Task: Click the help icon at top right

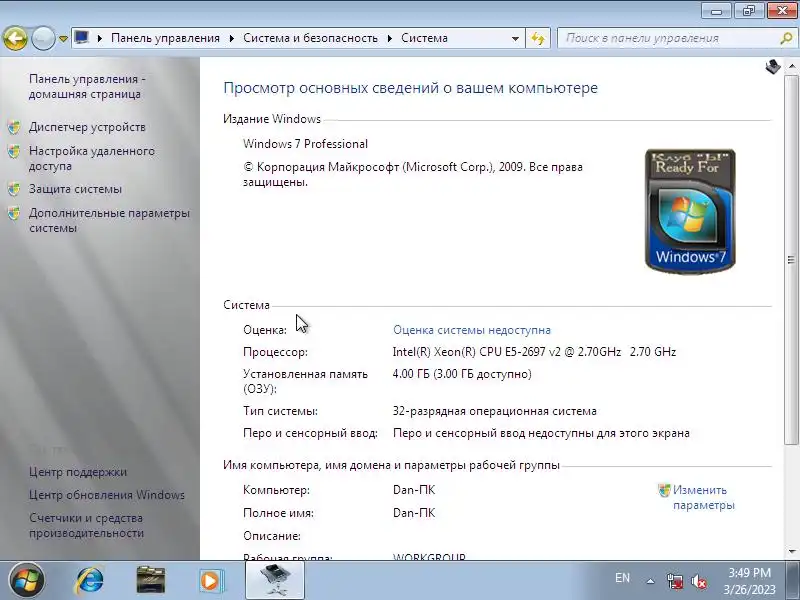Action: coord(773,67)
